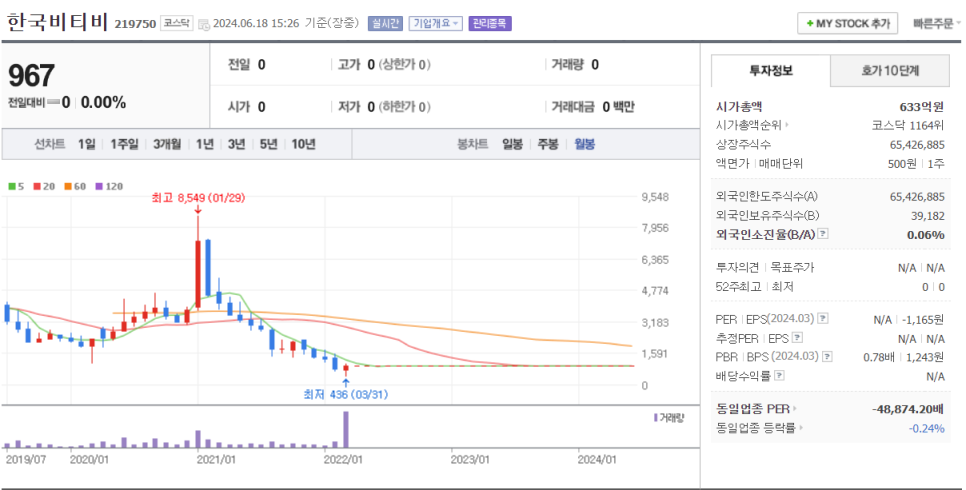Screen dimensions: 966x490
Task: Select the 월봉 candle chart
Action: tap(585, 144)
